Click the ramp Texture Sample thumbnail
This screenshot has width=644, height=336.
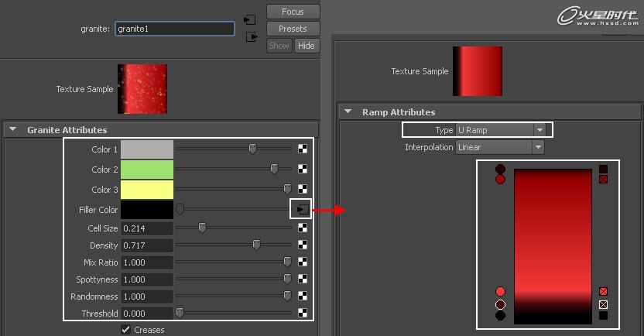coord(478,71)
